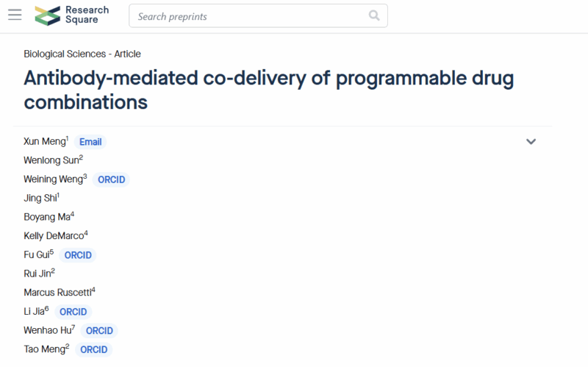Click the search magnifier icon
Image resolution: width=588 pixels, height=367 pixels.
click(374, 15)
